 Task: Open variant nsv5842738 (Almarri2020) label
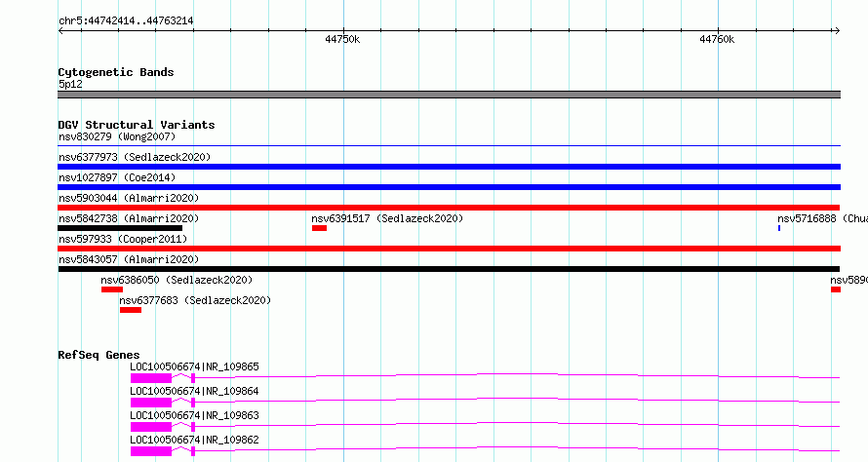tap(129, 218)
